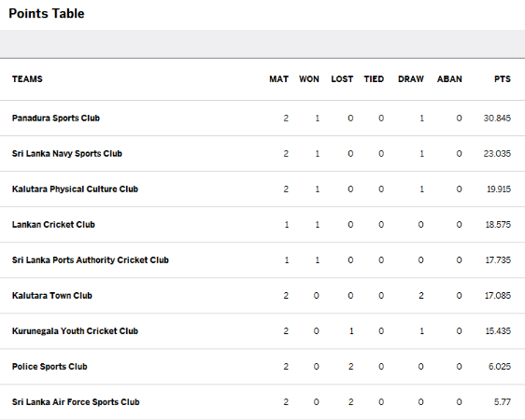This screenshot has height=420, width=525.
Task: Open Sri Lanka Navy Sports Club link
Action: click(67, 153)
